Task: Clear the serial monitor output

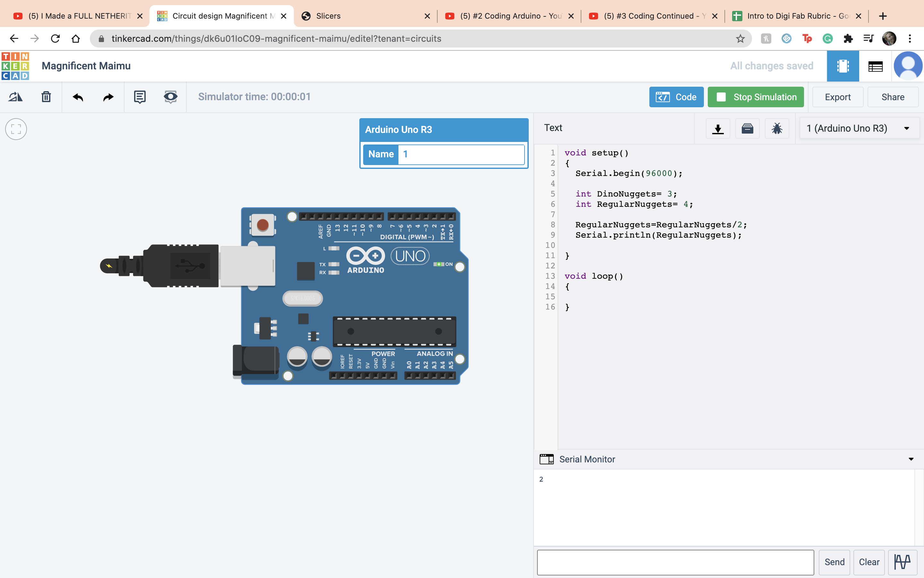Action: click(x=869, y=562)
